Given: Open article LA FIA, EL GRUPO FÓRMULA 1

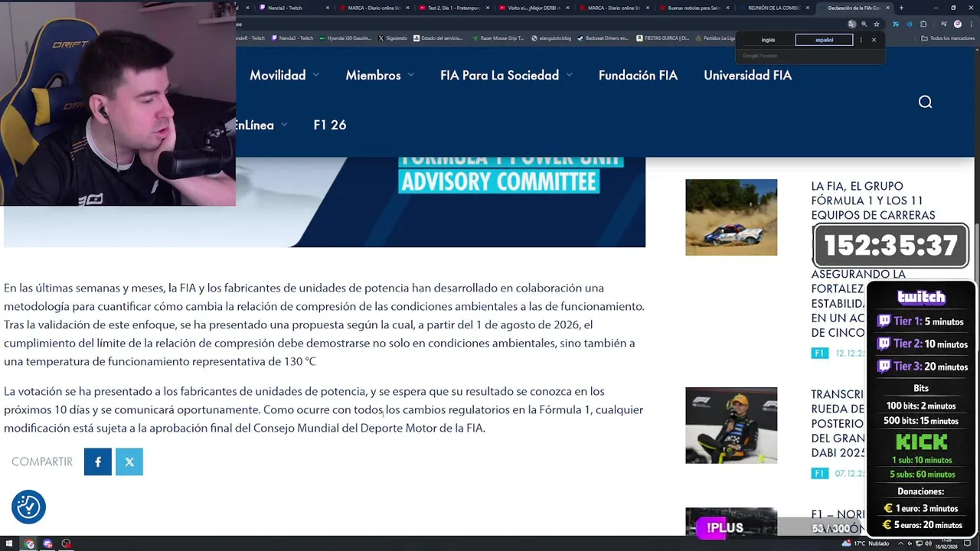Looking at the screenshot, I should pos(873,201).
